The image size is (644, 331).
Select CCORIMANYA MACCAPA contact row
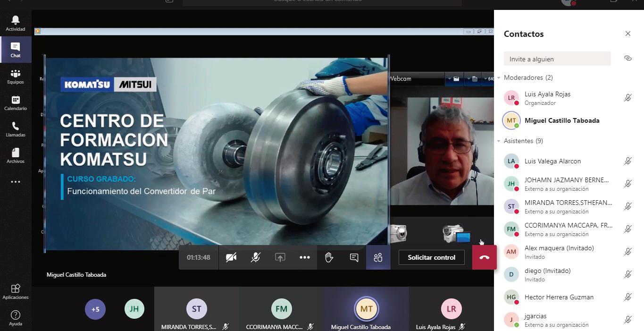point(569,229)
